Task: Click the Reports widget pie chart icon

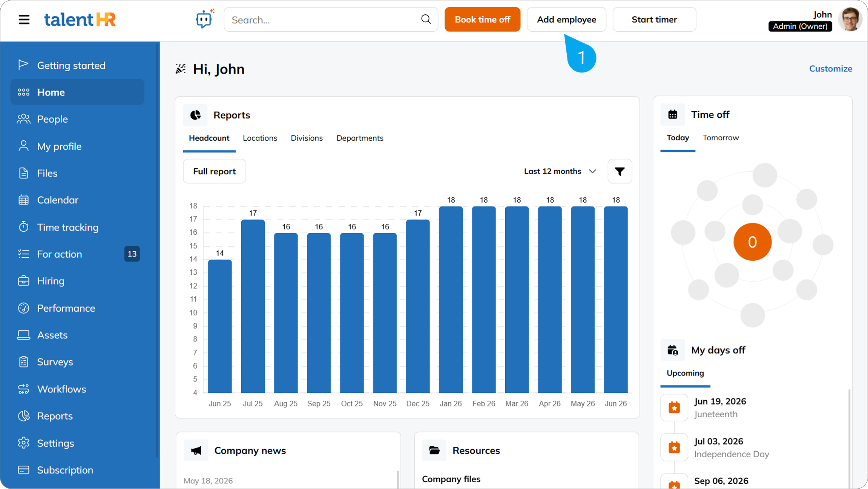Action: pyautogui.click(x=195, y=115)
